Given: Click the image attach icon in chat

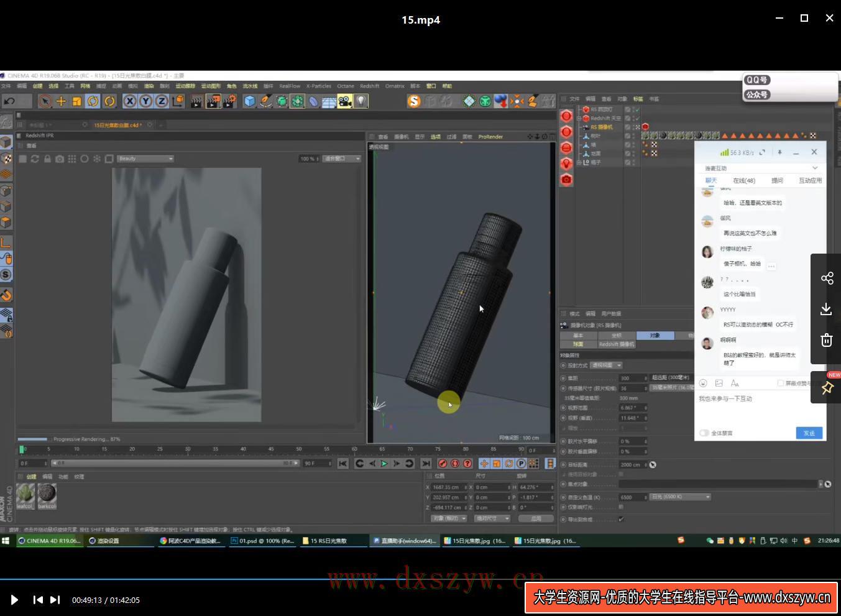Looking at the screenshot, I should [719, 383].
